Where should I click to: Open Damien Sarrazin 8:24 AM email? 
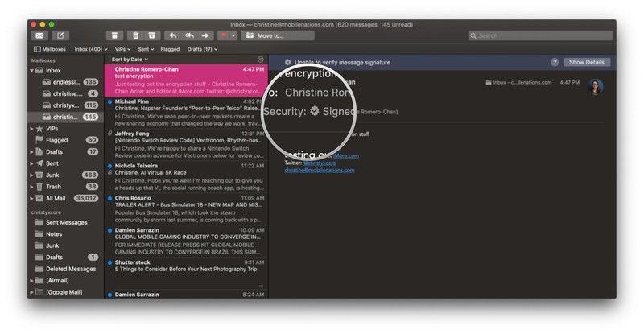(187, 294)
